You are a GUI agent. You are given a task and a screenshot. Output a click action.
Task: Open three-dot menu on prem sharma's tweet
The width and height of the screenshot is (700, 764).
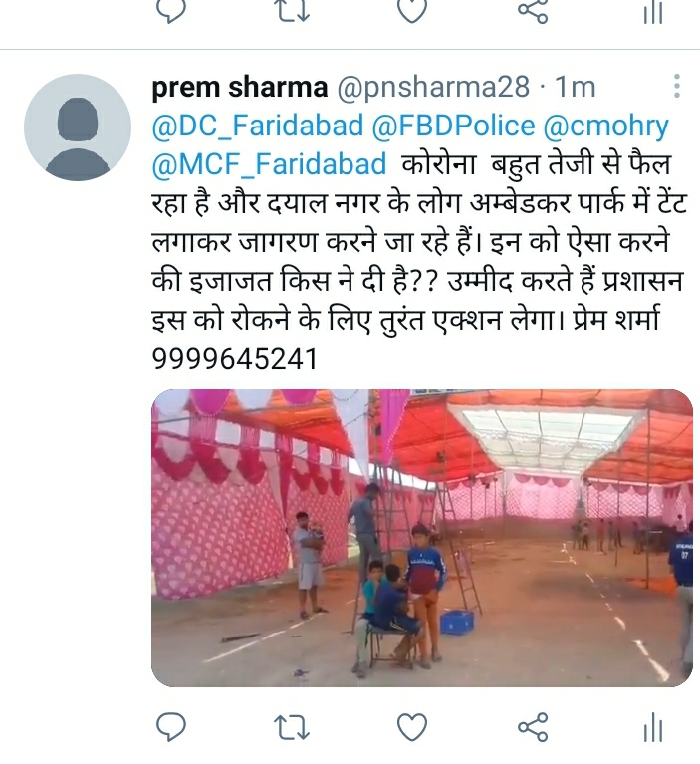click(x=676, y=87)
